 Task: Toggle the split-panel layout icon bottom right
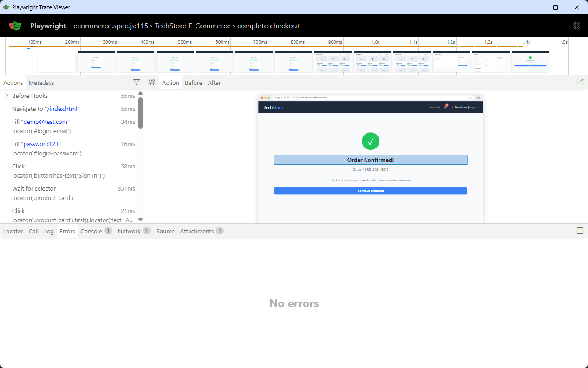pos(580,231)
